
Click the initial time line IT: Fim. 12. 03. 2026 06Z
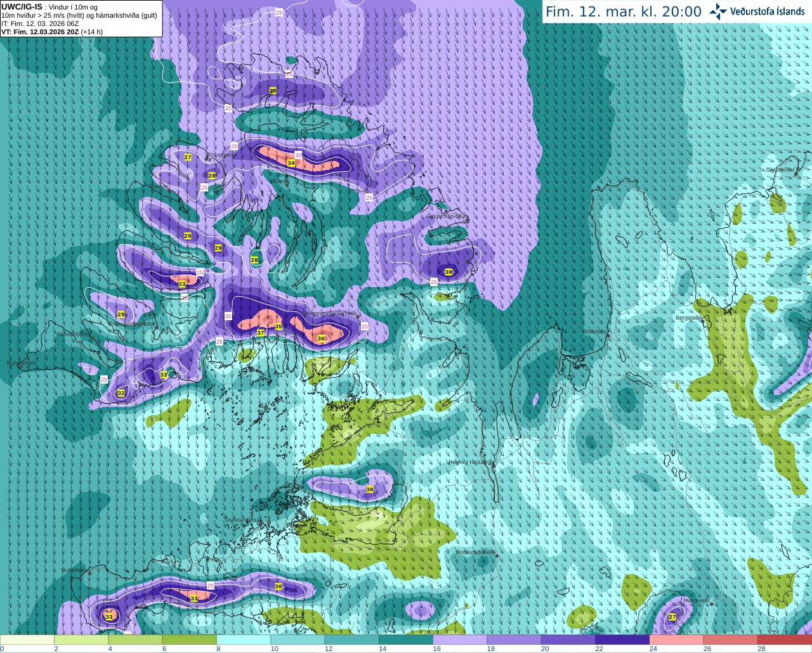tap(40, 23)
